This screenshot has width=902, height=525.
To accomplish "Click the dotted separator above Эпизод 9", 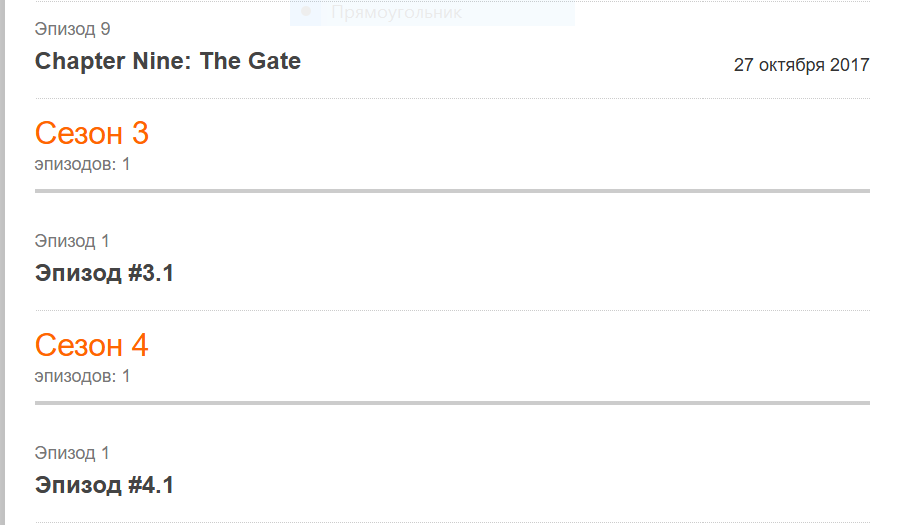I will click(x=452, y=2).
